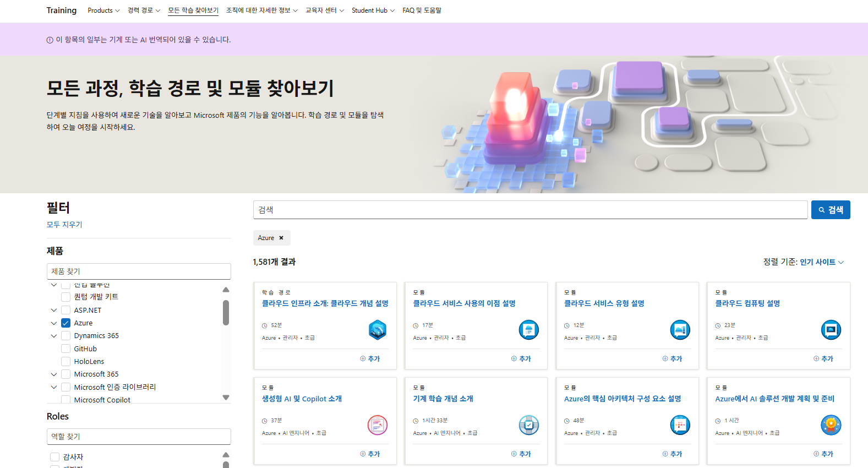Click the clock icon beside 37분
The height and width of the screenshot is (468, 868).
tap(265, 421)
